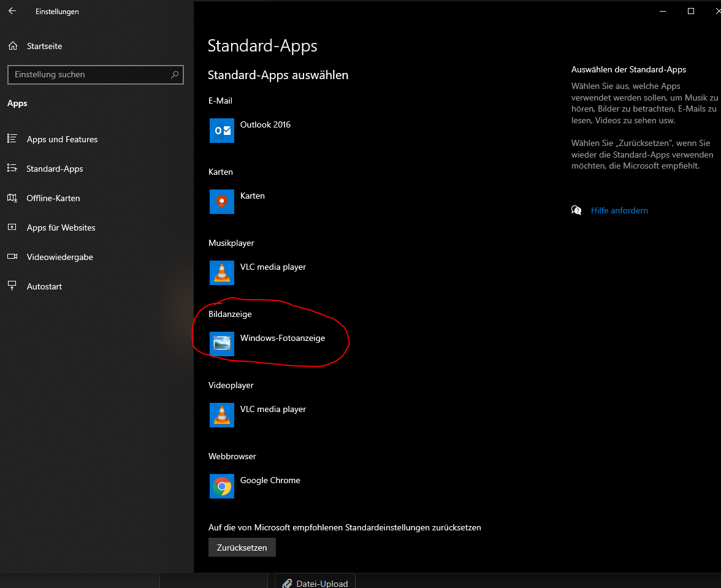
Task: Click the Karten app icon
Action: 222,201
